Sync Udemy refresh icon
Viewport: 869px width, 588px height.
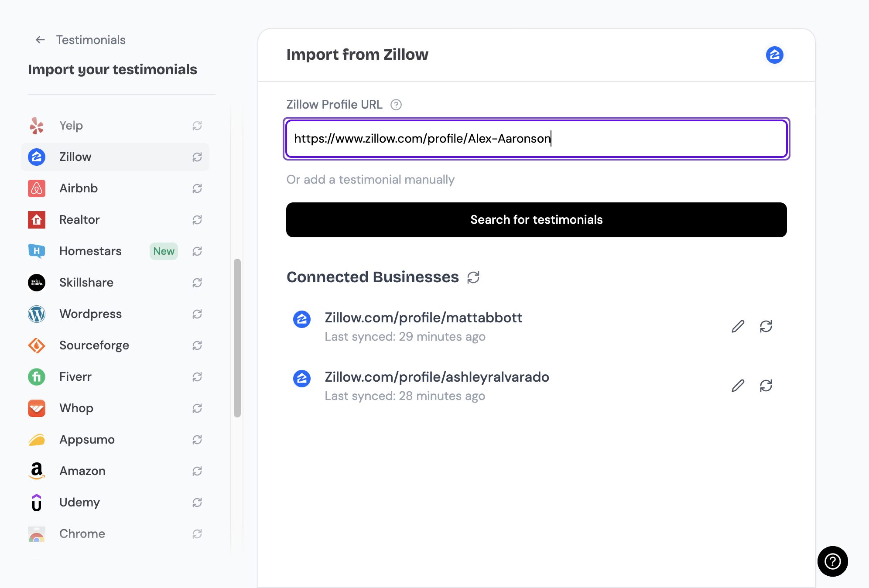tap(197, 503)
